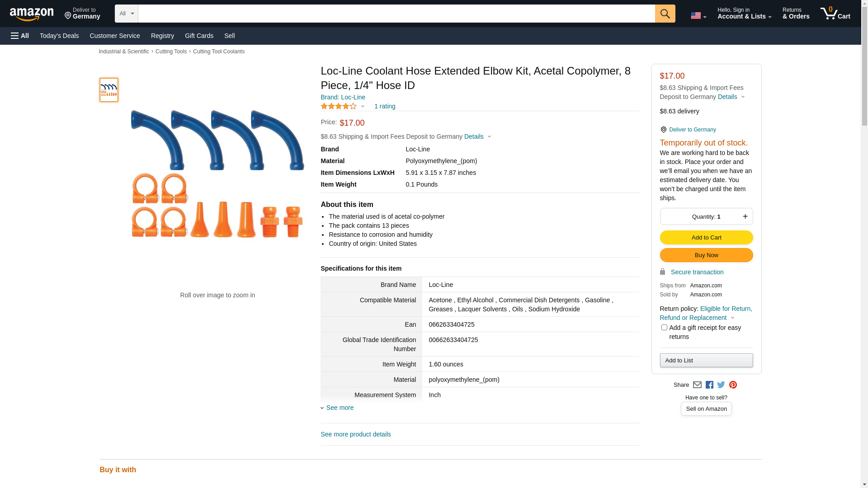Click the magnifier search button
This screenshot has width=868, height=488.
(x=665, y=14)
